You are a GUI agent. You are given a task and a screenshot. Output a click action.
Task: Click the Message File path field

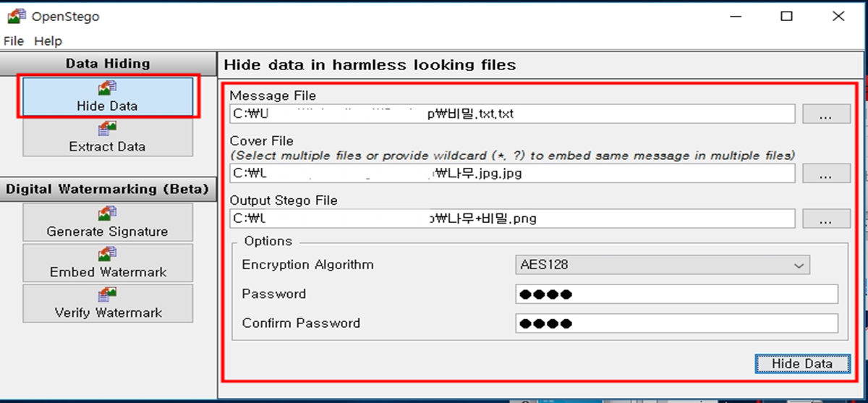pos(513,114)
